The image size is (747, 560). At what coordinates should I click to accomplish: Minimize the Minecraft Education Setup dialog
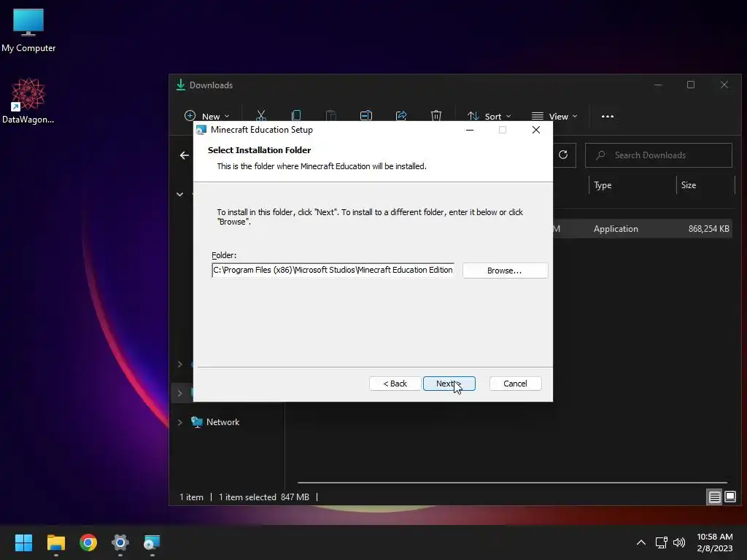[470, 130]
